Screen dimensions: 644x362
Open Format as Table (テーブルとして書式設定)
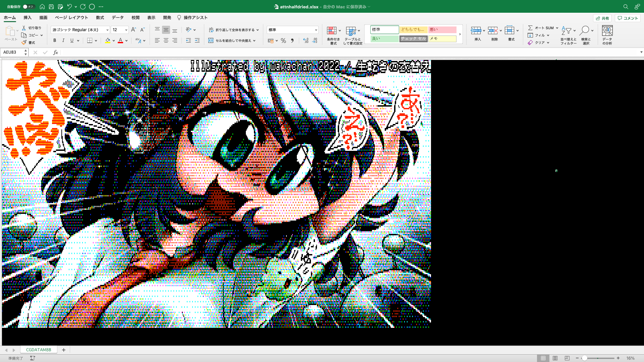click(x=353, y=36)
